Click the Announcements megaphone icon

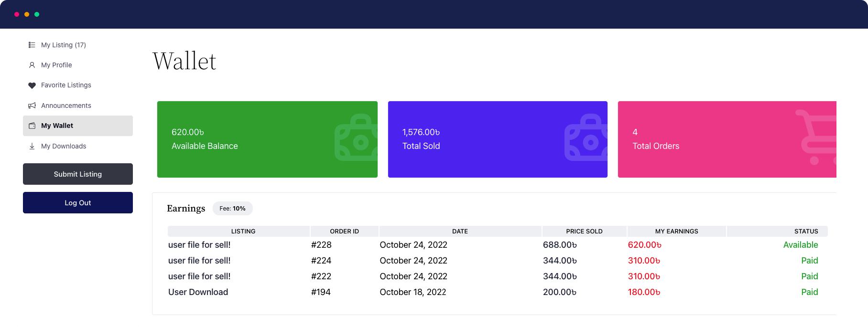32,105
